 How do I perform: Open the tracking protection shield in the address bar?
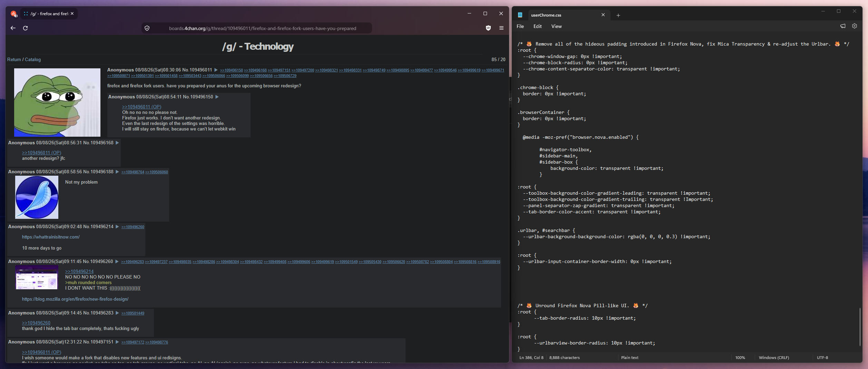coord(147,28)
